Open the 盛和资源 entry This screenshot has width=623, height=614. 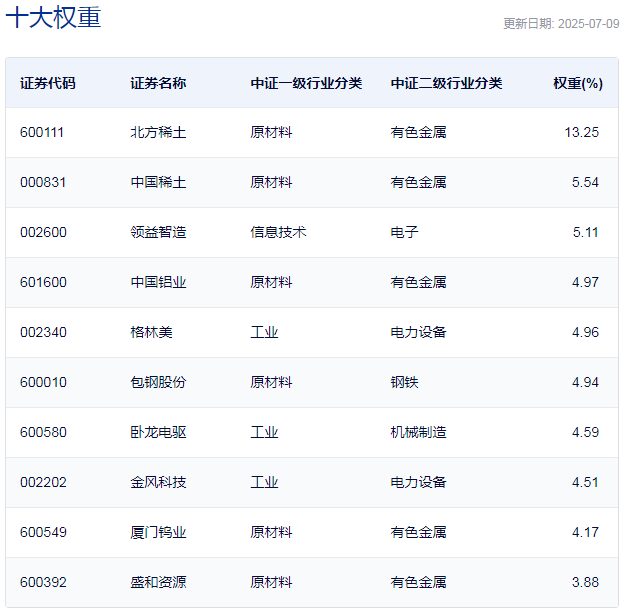[158, 582]
